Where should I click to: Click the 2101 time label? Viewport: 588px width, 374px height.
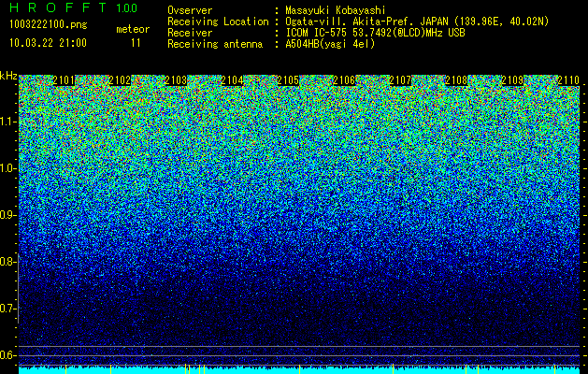coord(64,80)
